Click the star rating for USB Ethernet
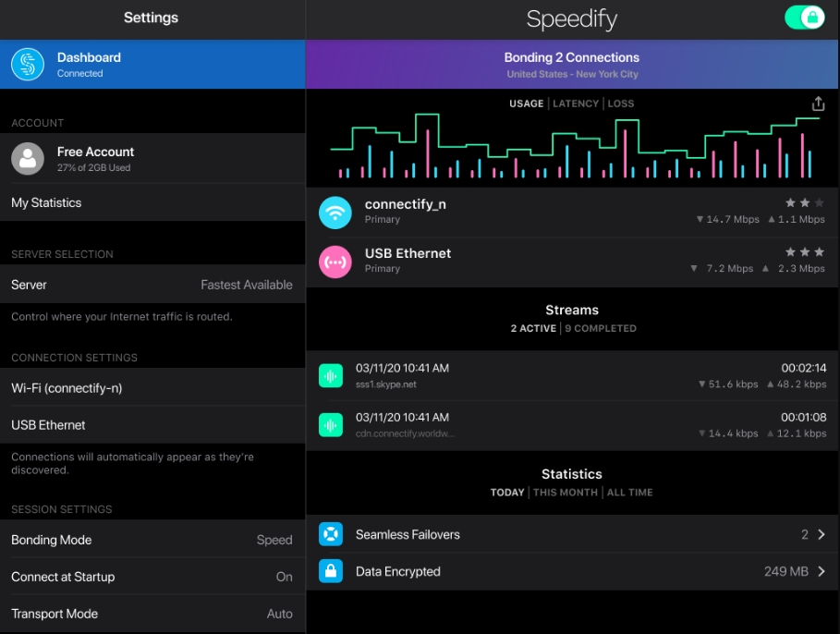Screen dimensions: 840x634 click(805, 252)
